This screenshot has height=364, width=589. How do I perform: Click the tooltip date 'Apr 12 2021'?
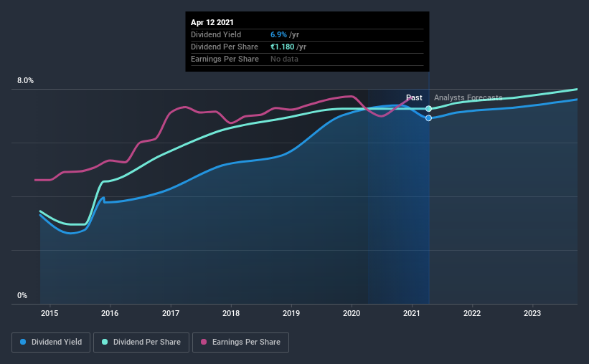click(x=212, y=22)
